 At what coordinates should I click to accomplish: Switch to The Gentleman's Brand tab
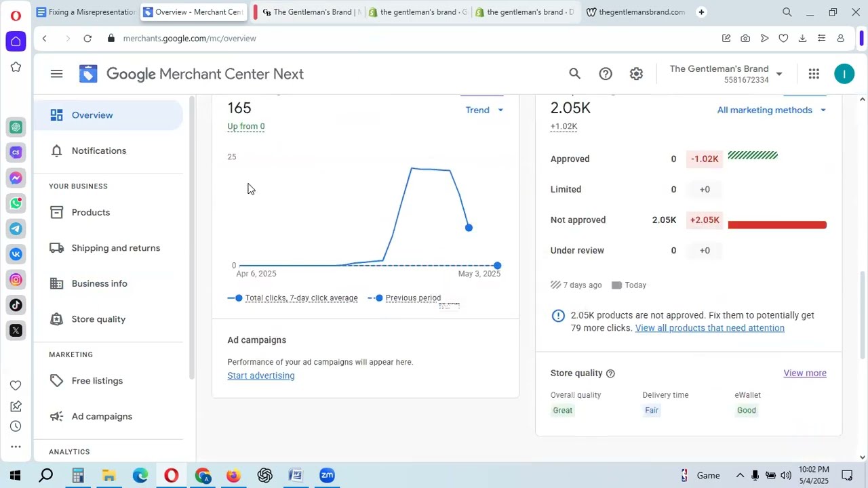pyautogui.click(x=310, y=12)
